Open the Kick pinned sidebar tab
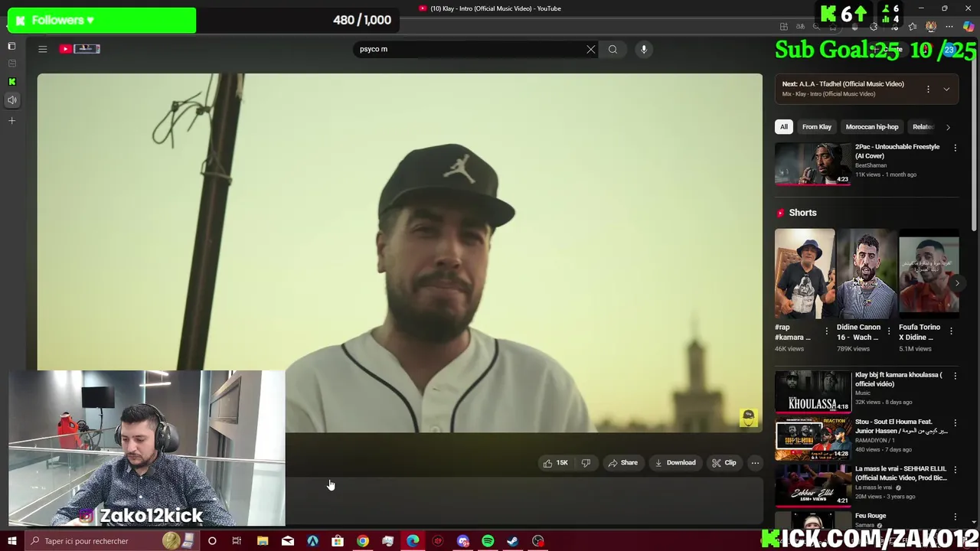 [x=11, y=82]
